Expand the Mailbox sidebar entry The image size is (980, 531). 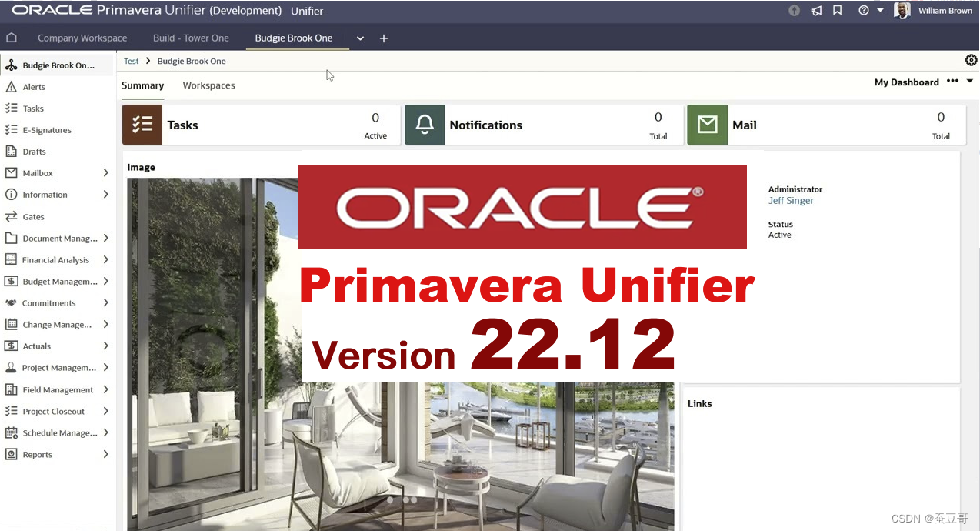pos(107,172)
